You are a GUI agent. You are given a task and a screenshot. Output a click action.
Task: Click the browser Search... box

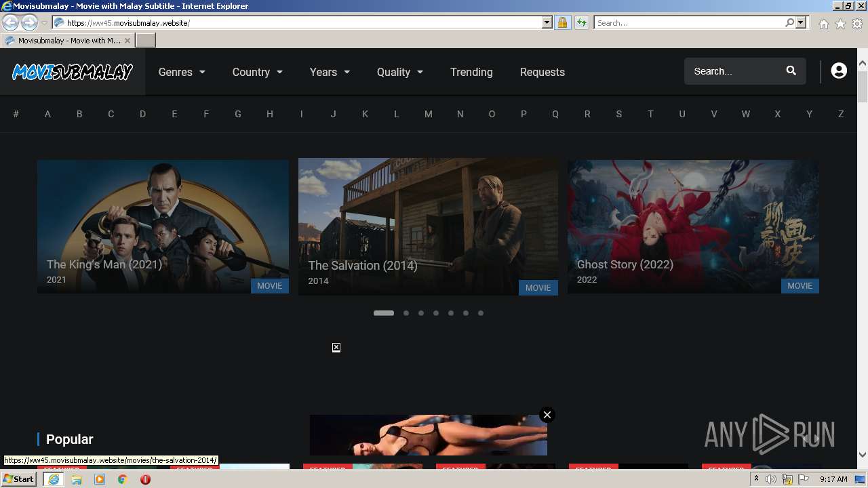pyautogui.click(x=689, y=22)
